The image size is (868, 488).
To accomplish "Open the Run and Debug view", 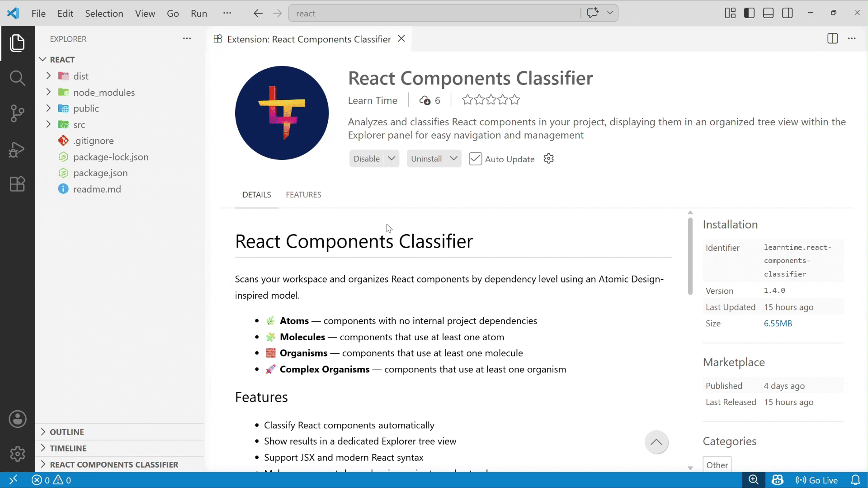I will pyautogui.click(x=17, y=149).
